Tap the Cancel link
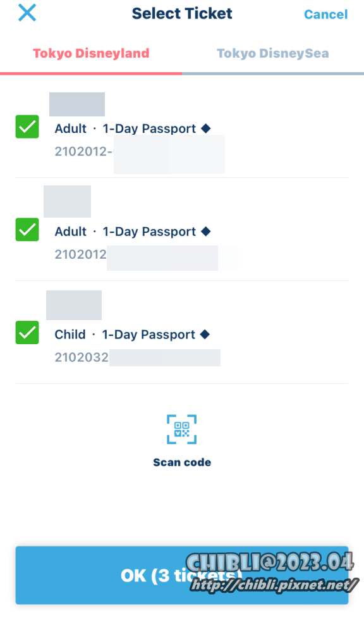This screenshot has width=364, height=620. [325, 14]
